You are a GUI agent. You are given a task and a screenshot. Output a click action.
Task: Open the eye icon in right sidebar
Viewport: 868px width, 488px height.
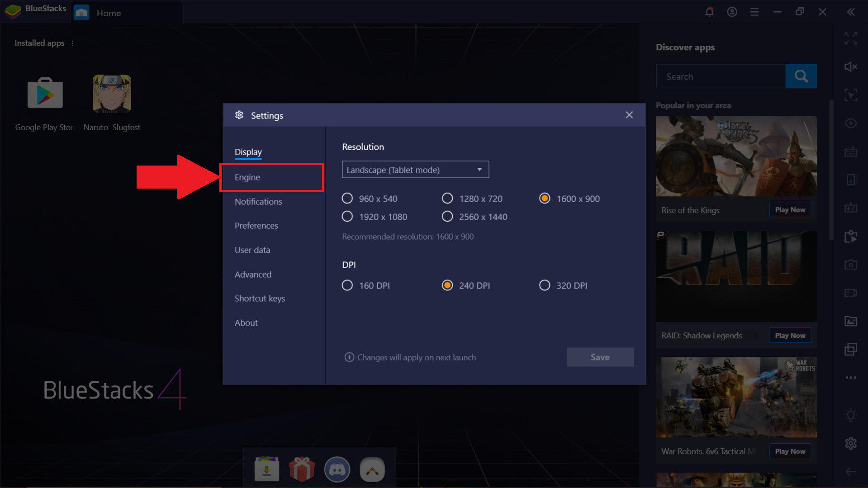pos(851,123)
